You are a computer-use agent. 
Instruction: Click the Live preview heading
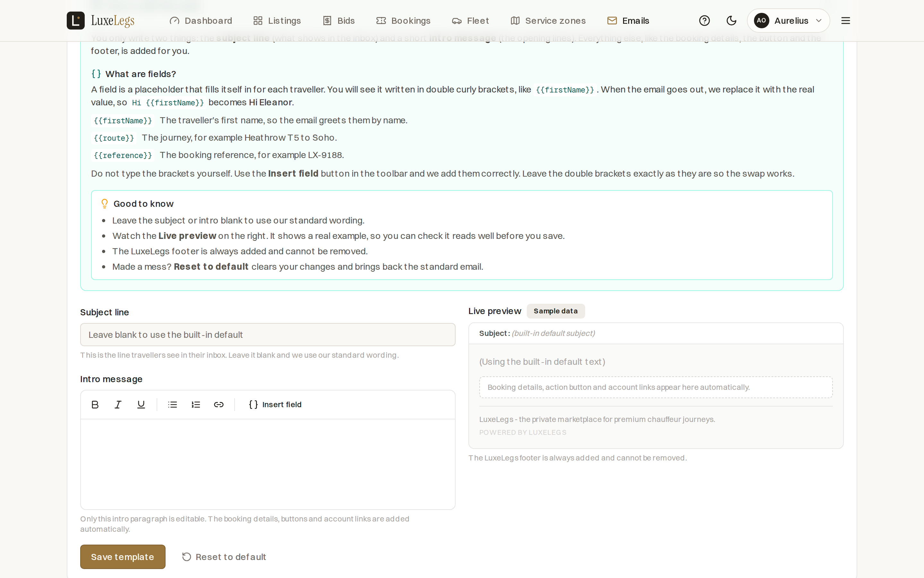(494, 311)
